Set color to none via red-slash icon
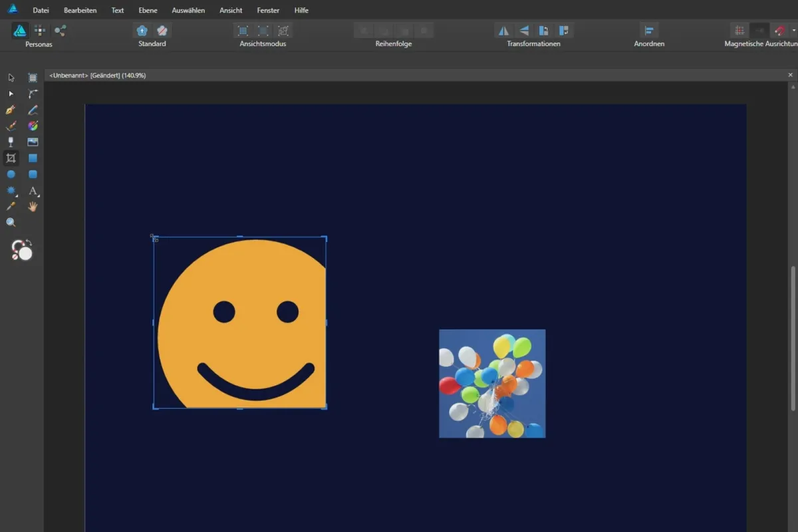Viewport: 798px width, 532px height. click(x=16, y=256)
